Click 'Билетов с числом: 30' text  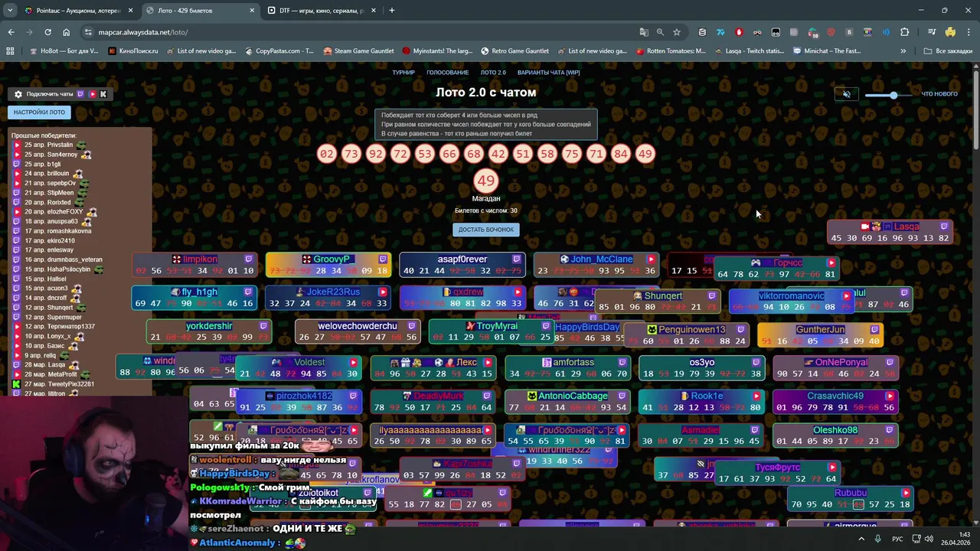coord(486,210)
